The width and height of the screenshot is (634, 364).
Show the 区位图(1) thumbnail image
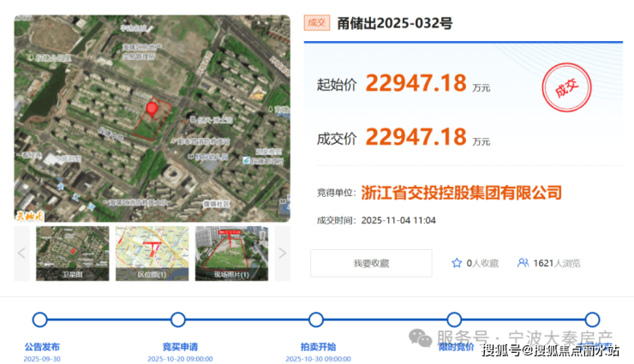(x=152, y=253)
